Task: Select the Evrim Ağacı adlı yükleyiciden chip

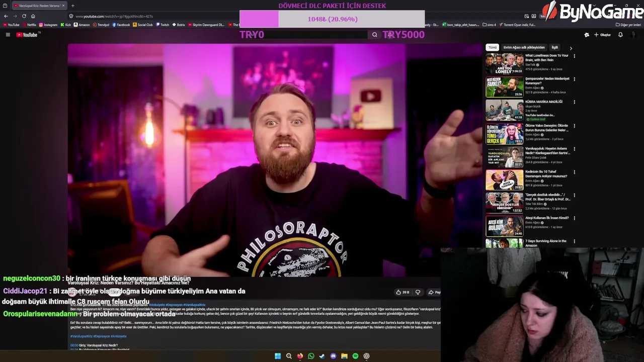Action: pos(524,47)
